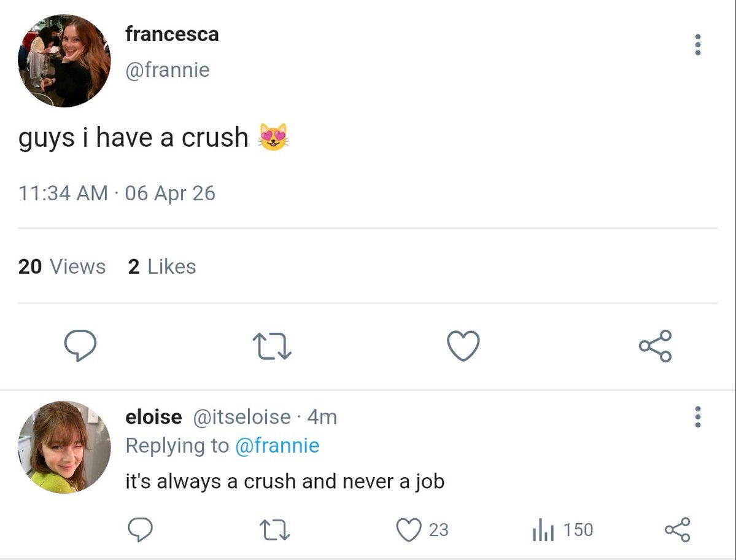Show the 2 Likes list
736x560 pixels.
click(x=162, y=266)
